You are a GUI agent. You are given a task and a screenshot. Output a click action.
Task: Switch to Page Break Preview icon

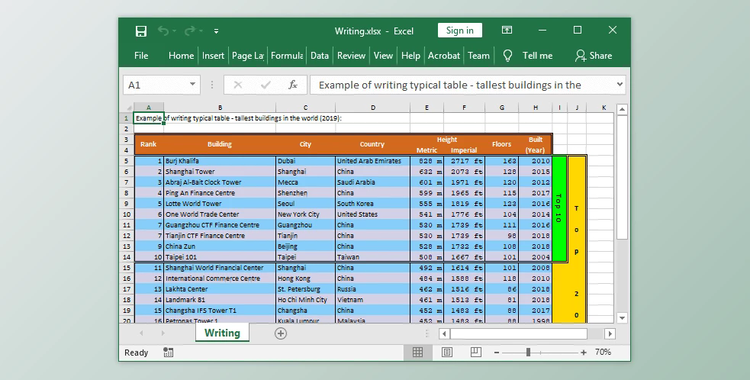point(475,352)
